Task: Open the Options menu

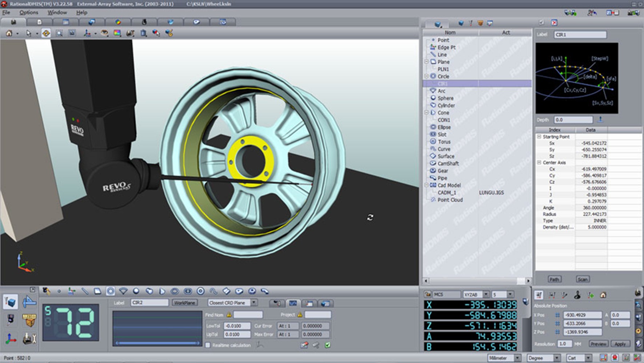Action: coord(29,12)
